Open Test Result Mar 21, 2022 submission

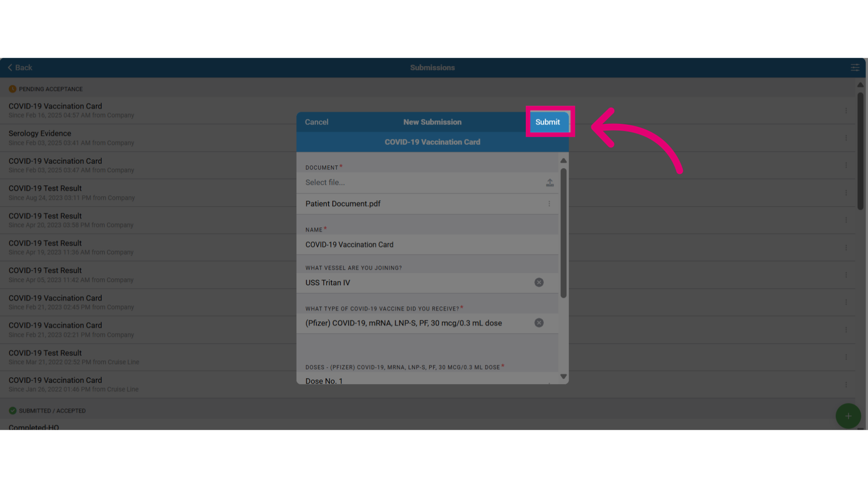427,357
